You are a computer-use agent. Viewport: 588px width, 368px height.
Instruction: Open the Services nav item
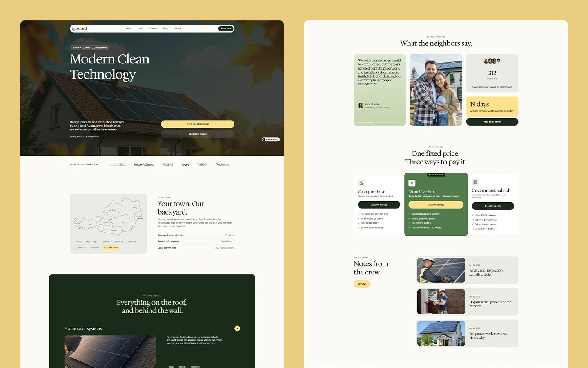(x=153, y=29)
